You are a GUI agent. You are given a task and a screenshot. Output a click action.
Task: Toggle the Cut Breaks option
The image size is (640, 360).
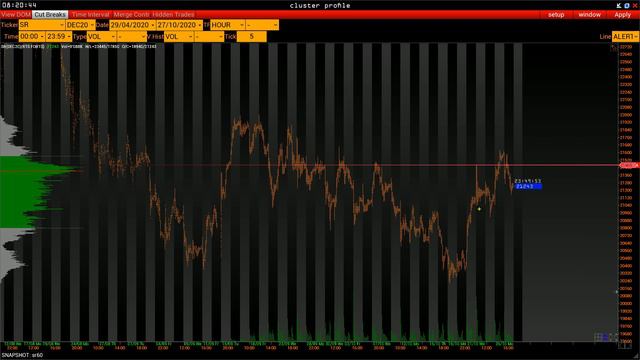click(50, 15)
